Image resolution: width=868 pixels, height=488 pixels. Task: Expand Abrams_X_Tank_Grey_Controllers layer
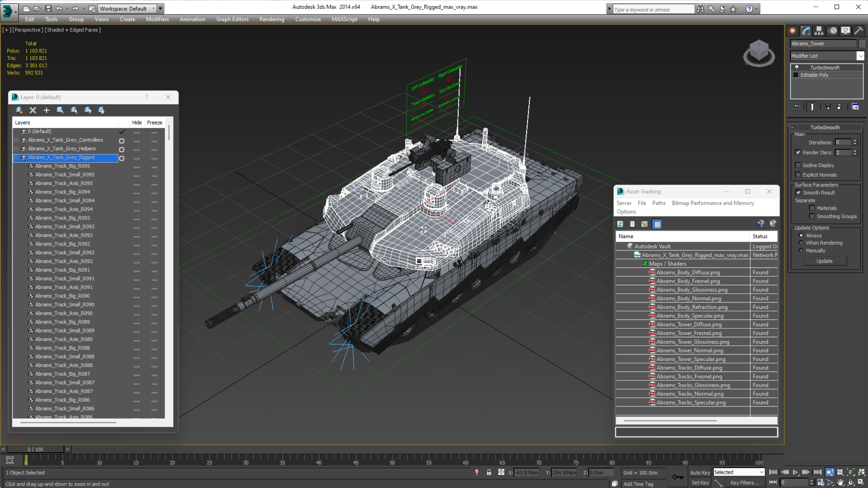16,140
